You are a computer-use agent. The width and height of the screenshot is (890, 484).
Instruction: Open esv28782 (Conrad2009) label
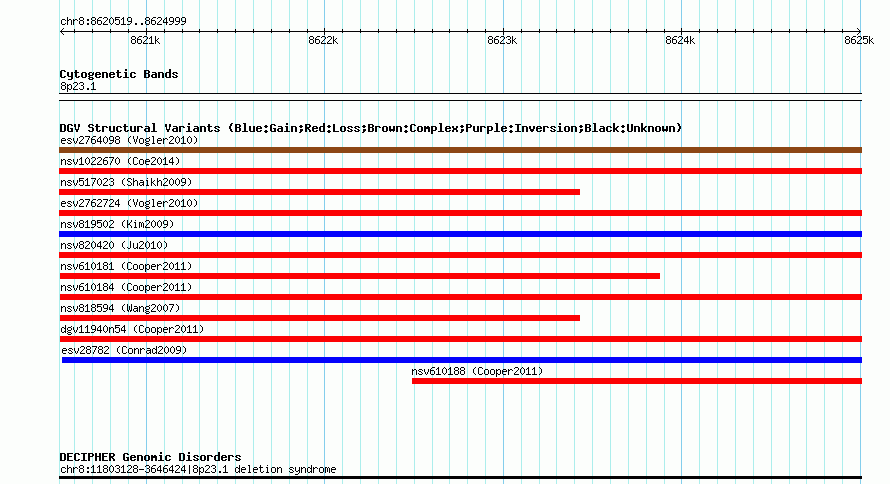tap(124, 350)
